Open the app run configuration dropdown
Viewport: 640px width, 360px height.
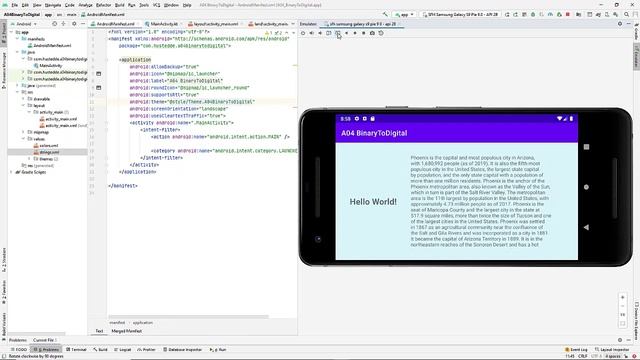pos(404,14)
